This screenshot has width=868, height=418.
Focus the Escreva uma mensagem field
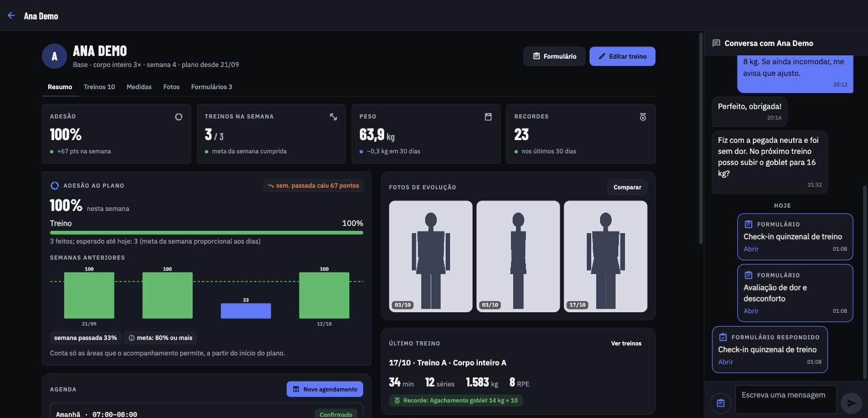click(x=786, y=399)
